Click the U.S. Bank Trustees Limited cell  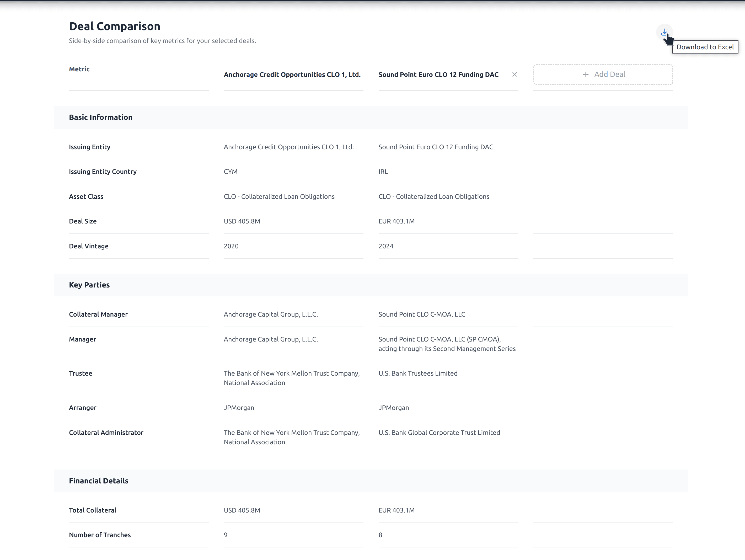pos(418,373)
